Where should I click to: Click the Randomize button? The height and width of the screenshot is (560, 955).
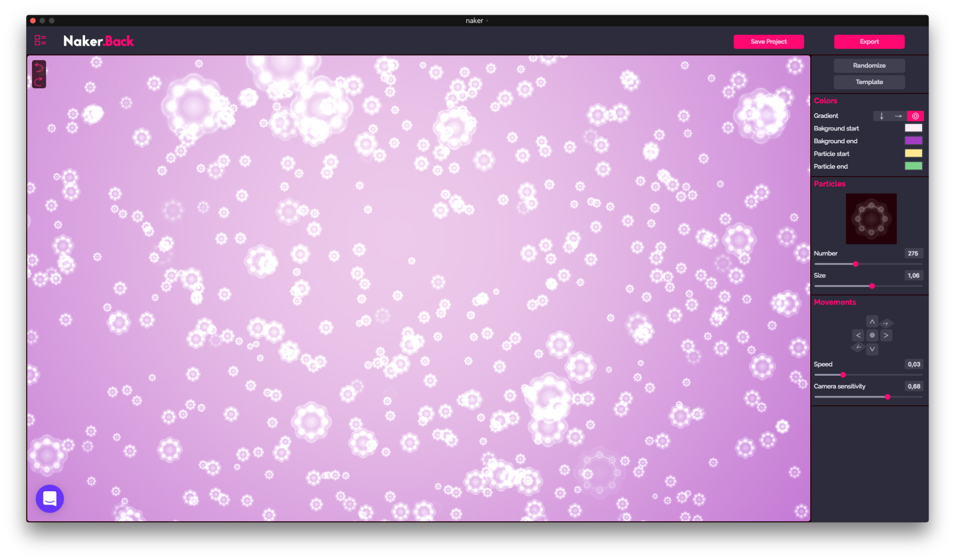coord(869,64)
